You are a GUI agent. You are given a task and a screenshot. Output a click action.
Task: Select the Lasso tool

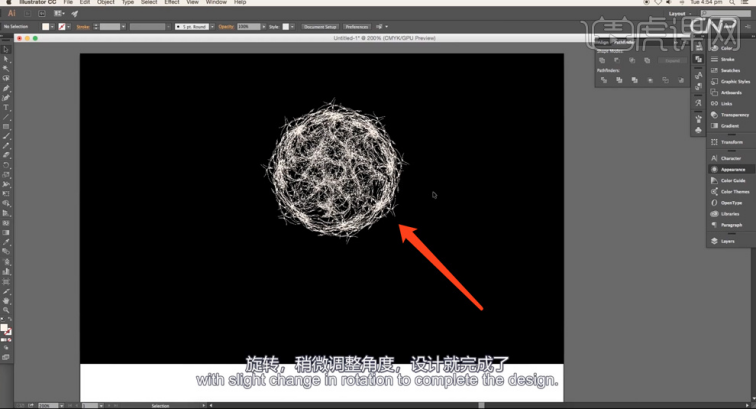pos(6,78)
